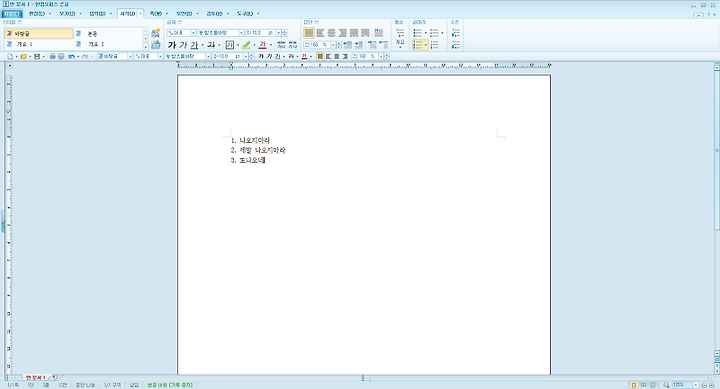Image resolution: width=720 pixels, height=389 pixels.
Task: Click the undo toolbar icon
Action: tap(71, 56)
